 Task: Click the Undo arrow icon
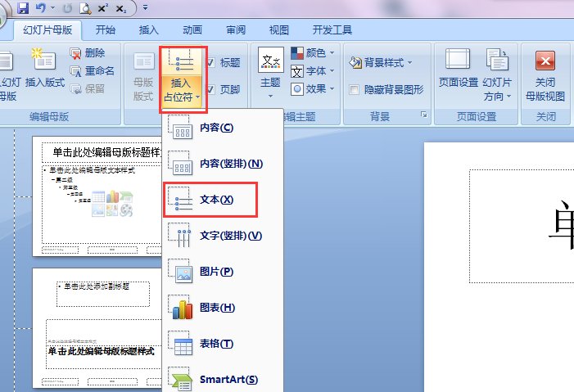click(40, 7)
